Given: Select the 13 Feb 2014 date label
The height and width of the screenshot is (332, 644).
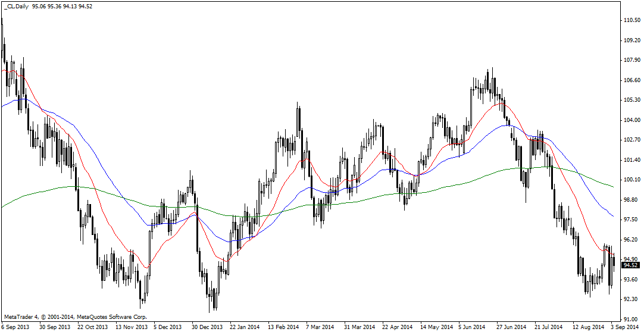Looking at the screenshot, I should click(x=283, y=327).
